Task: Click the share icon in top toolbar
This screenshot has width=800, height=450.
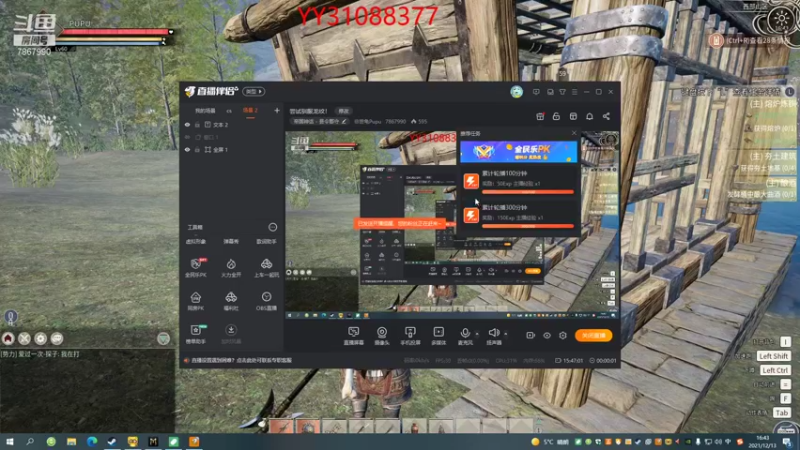Action: point(606,116)
